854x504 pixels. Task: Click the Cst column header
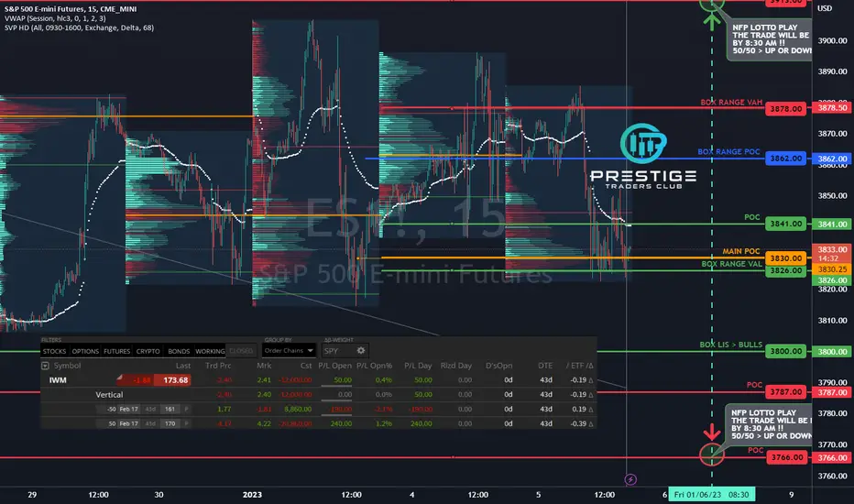click(306, 366)
